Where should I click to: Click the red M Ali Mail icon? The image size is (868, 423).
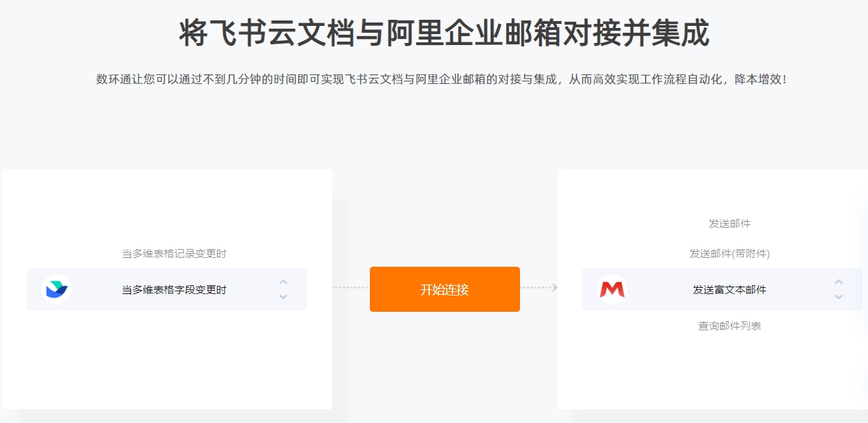point(611,289)
